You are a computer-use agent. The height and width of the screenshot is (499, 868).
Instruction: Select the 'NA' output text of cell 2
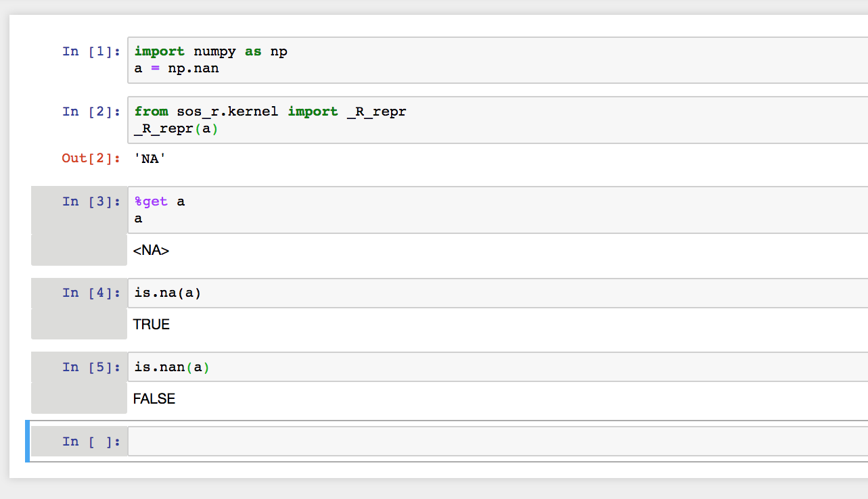point(149,158)
